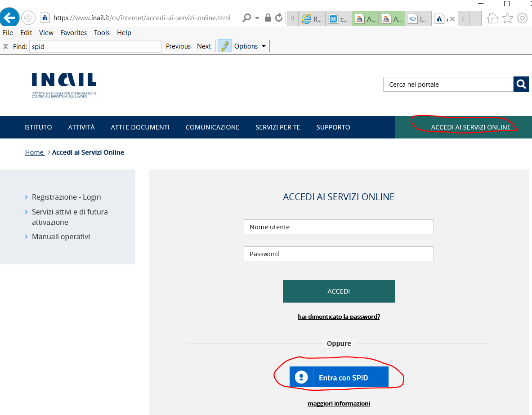Click Next in the Find bar
Viewport: 532px width, 415px height.
204,46
